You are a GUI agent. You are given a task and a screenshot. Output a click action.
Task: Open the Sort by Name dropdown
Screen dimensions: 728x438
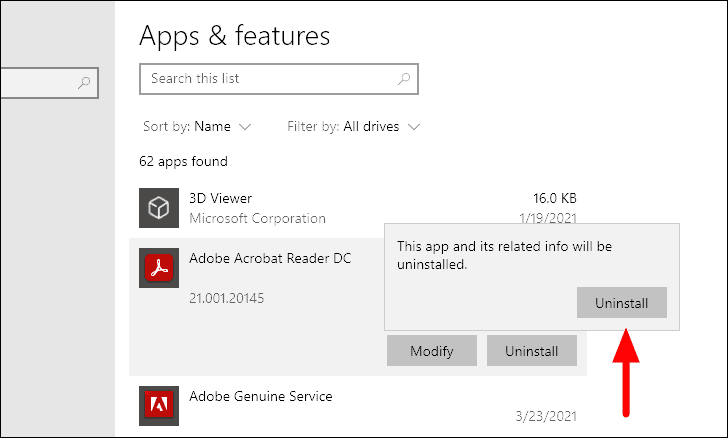coord(197,126)
